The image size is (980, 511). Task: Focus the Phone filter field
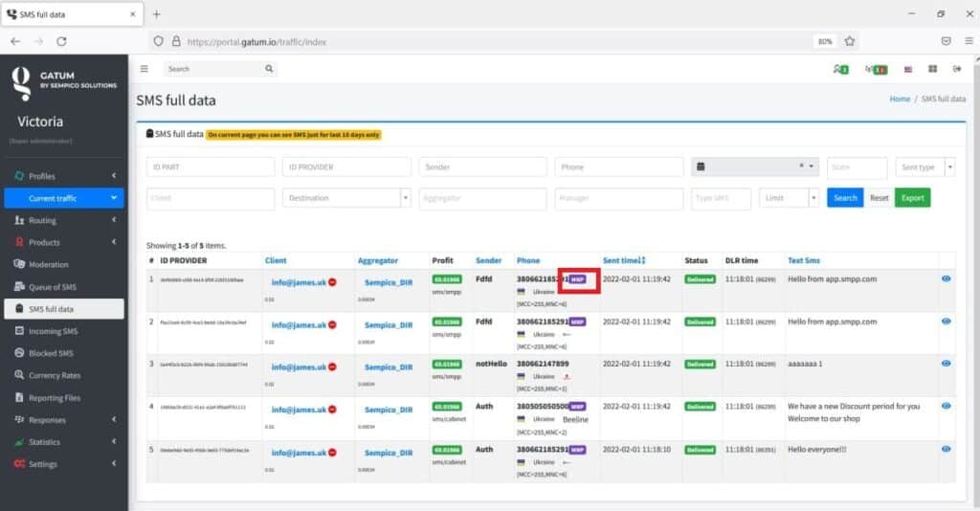[619, 167]
